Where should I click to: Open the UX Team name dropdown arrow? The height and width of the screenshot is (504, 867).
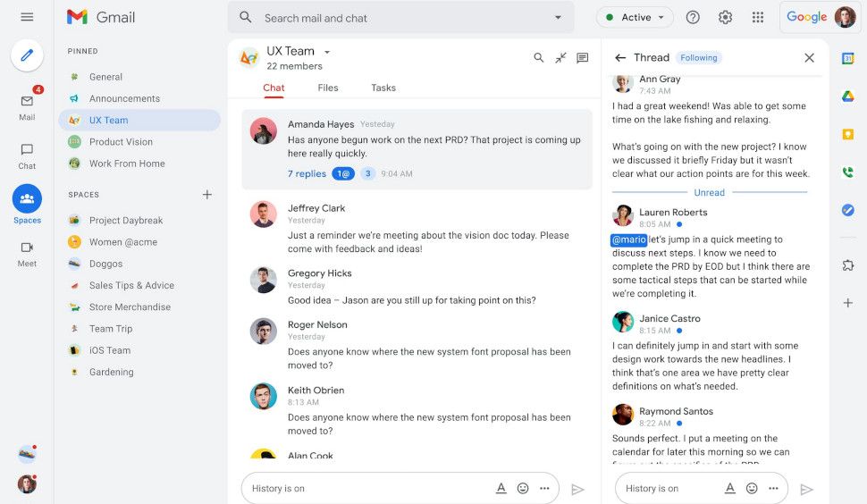(x=327, y=52)
